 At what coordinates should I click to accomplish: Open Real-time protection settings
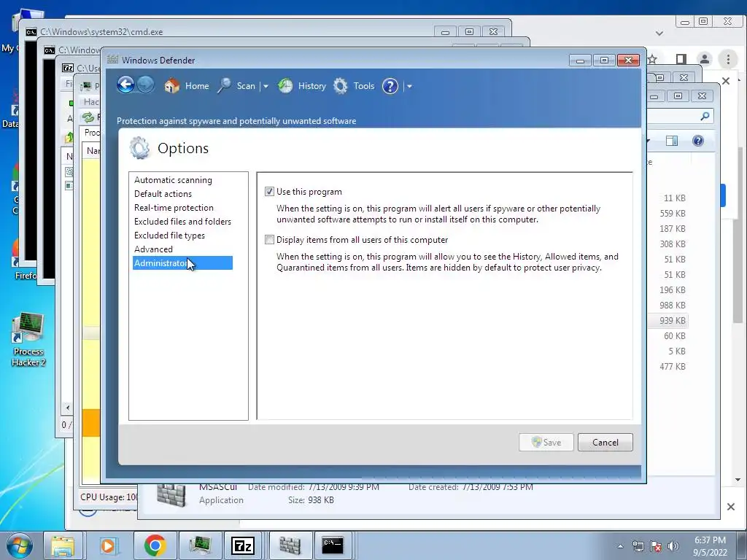(174, 208)
